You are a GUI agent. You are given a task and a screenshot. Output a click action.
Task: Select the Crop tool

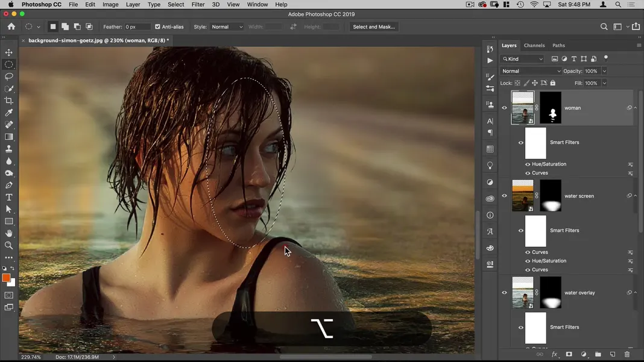click(x=8, y=101)
